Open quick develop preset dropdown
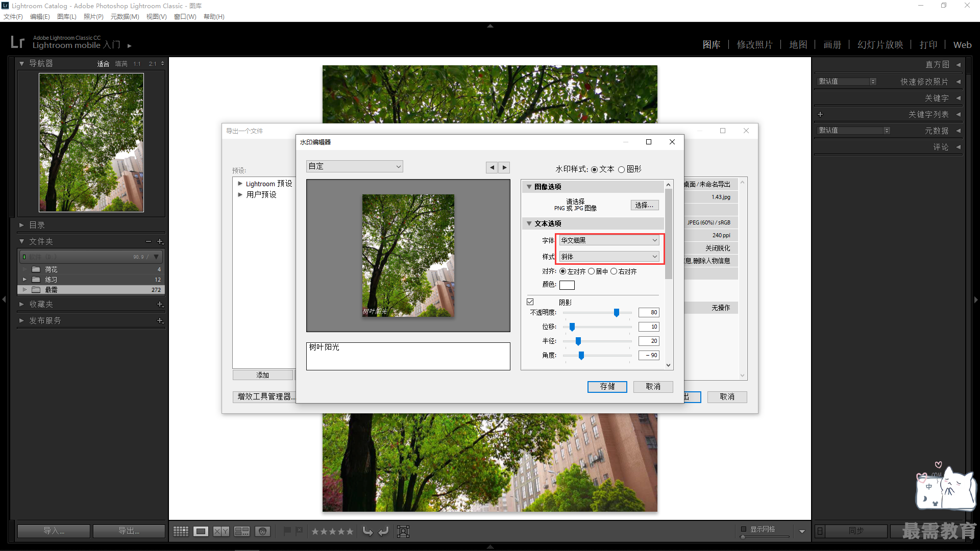980x551 pixels. click(x=847, y=82)
